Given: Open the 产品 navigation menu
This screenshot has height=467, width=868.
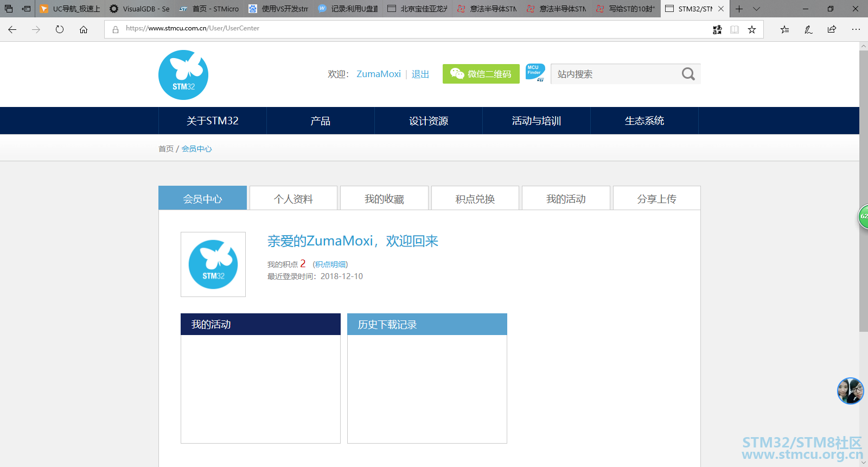Looking at the screenshot, I should [321, 121].
